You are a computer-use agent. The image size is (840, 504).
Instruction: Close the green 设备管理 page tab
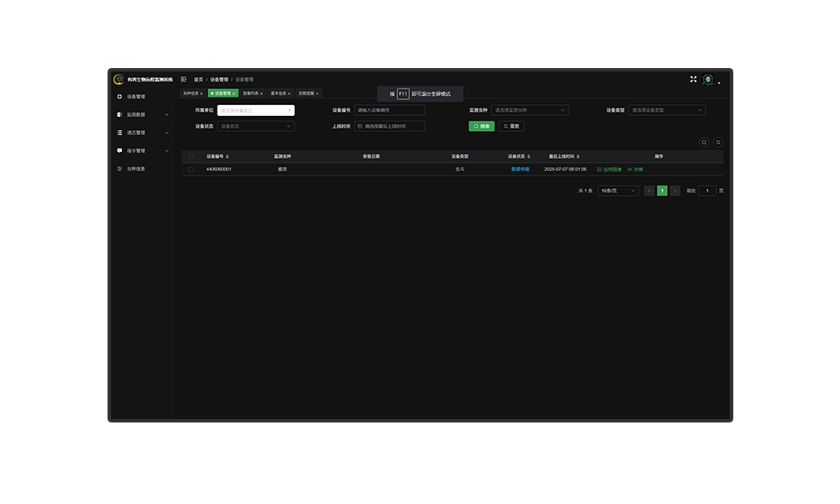click(234, 94)
